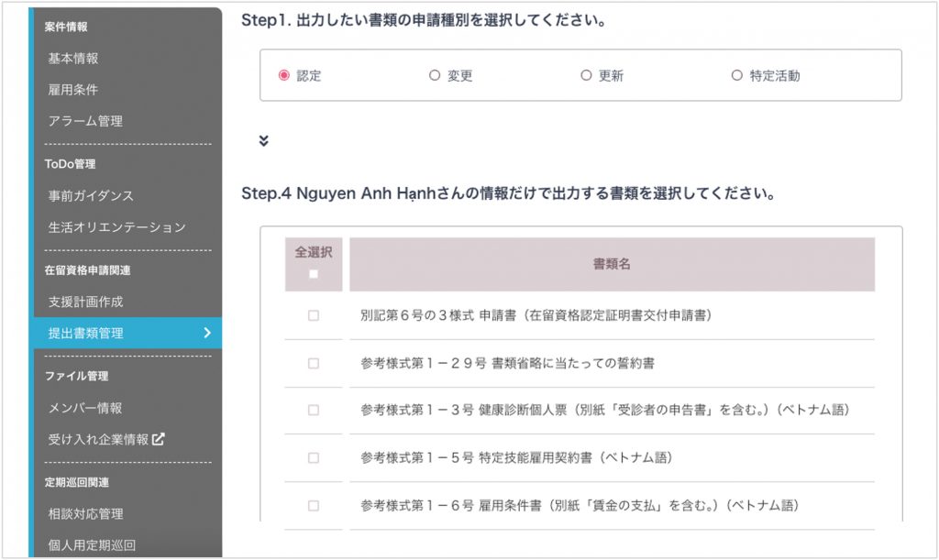The height and width of the screenshot is (560, 939).
Task: Select the 認定 radio button
Action: [x=284, y=76]
